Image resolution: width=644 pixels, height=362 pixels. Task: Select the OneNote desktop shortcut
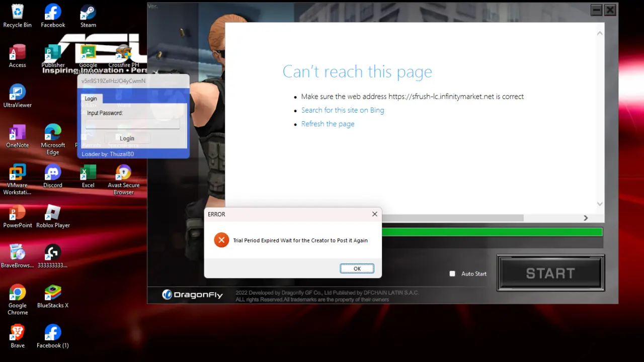tap(17, 137)
